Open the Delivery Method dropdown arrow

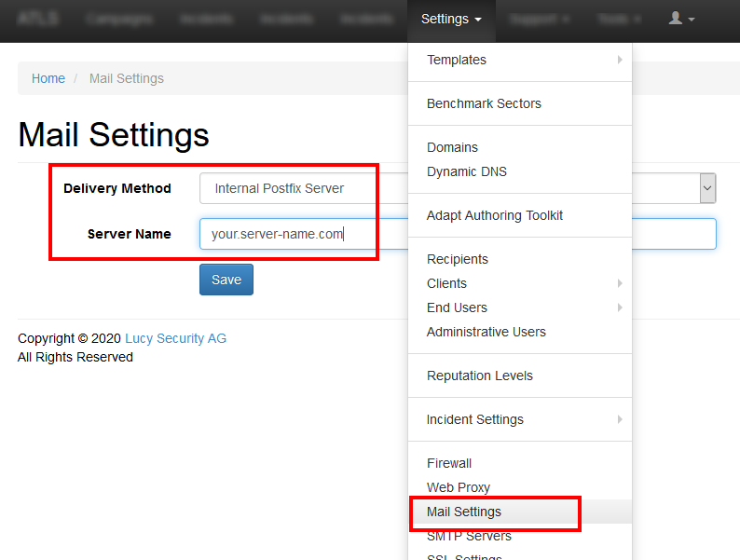pos(707,188)
